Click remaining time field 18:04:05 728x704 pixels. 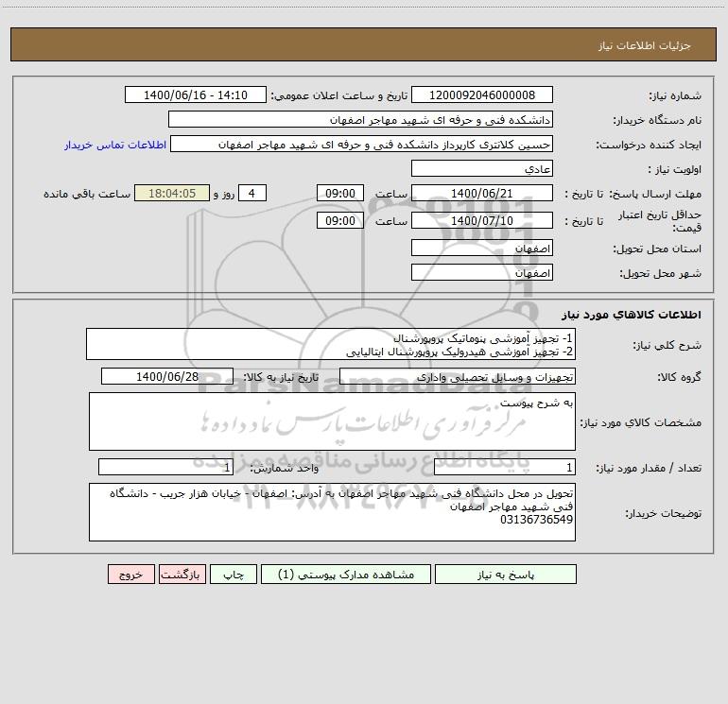(172, 193)
